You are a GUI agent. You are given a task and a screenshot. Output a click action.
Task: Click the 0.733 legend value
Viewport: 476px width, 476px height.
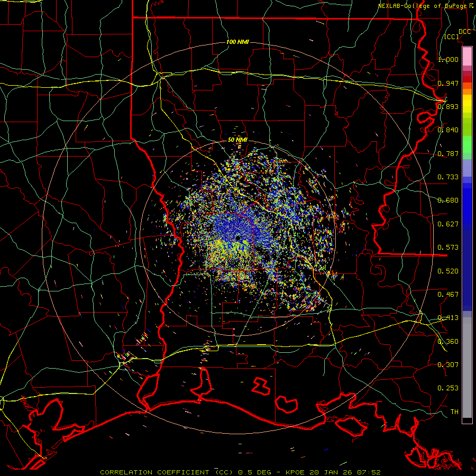448,177
